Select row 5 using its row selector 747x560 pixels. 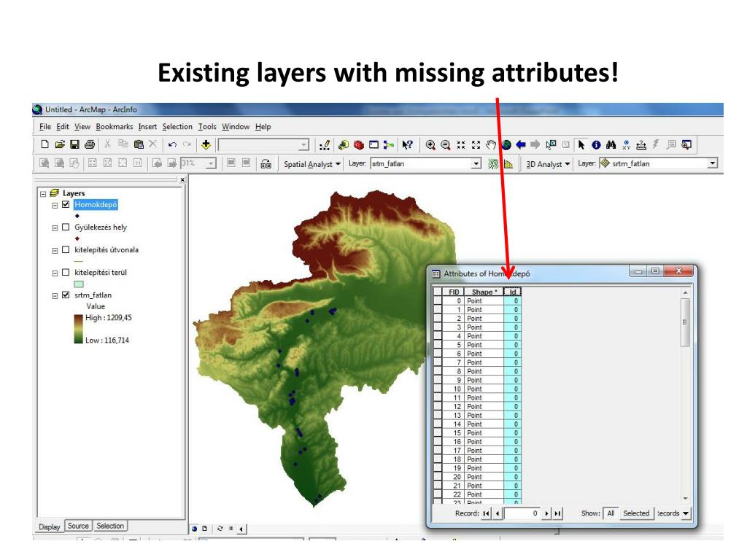click(438, 345)
